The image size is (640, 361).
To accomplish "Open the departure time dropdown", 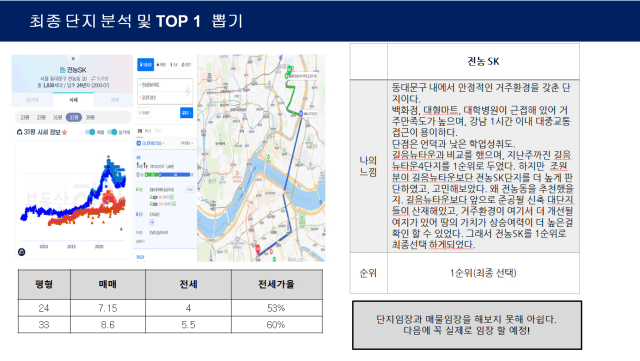I will pyautogui.click(x=151, y=143).
